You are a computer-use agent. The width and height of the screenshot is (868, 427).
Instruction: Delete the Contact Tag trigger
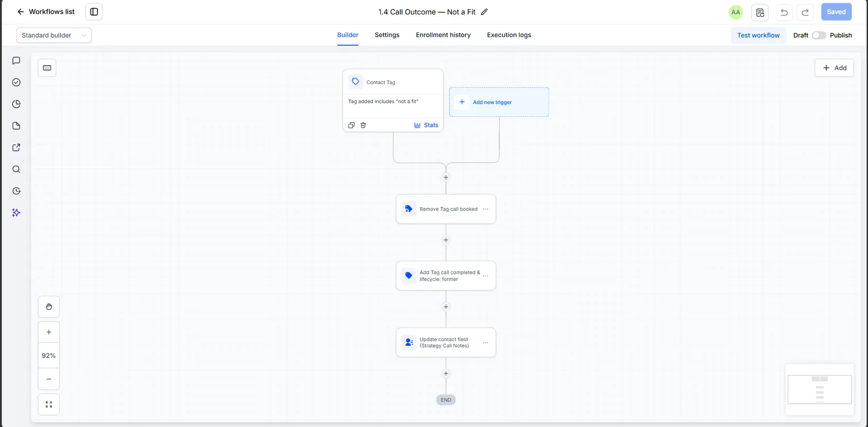click(363, 125)
